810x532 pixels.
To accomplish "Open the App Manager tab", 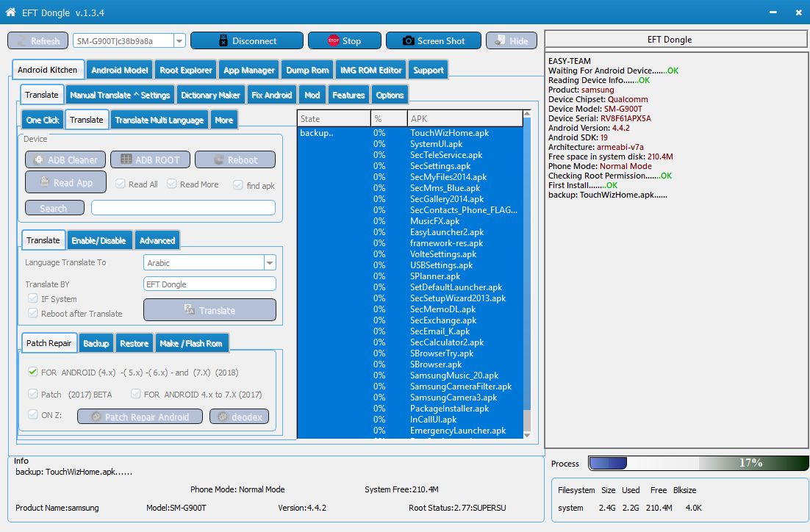I will (x=249, y=71).
